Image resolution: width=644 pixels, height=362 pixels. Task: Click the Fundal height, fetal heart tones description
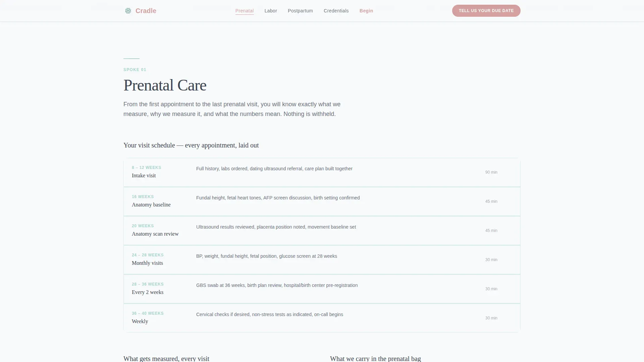coord(278,198)
